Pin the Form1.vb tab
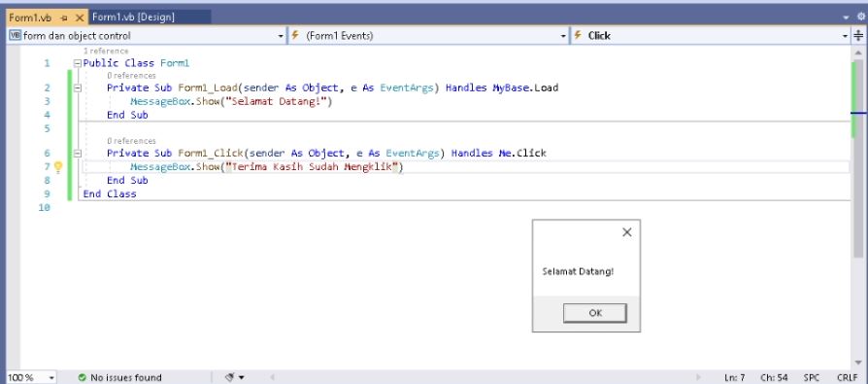 point(64,18)
